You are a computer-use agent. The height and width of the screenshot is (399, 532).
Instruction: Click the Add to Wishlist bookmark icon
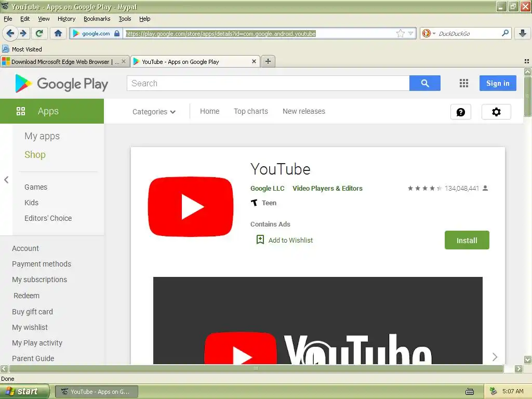click(x=260, y=240)
